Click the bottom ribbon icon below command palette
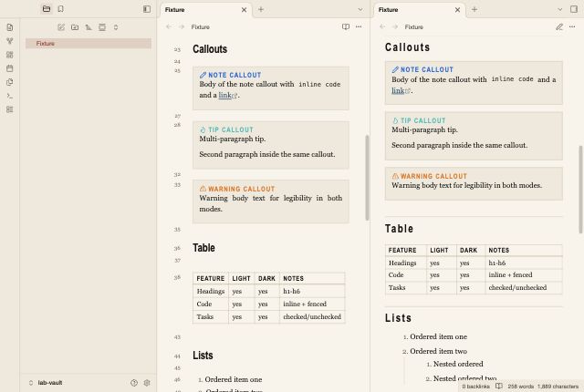The image size is (584, 392). point(10,109)
